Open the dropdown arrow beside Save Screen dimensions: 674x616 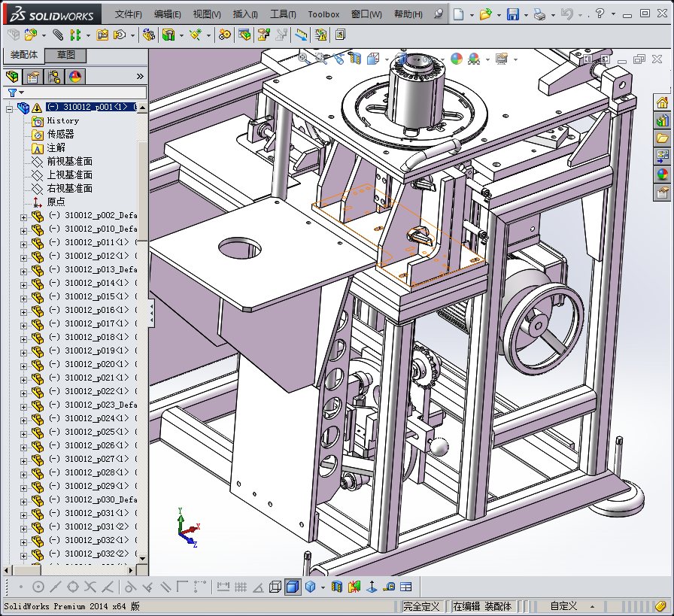(526, 16)
